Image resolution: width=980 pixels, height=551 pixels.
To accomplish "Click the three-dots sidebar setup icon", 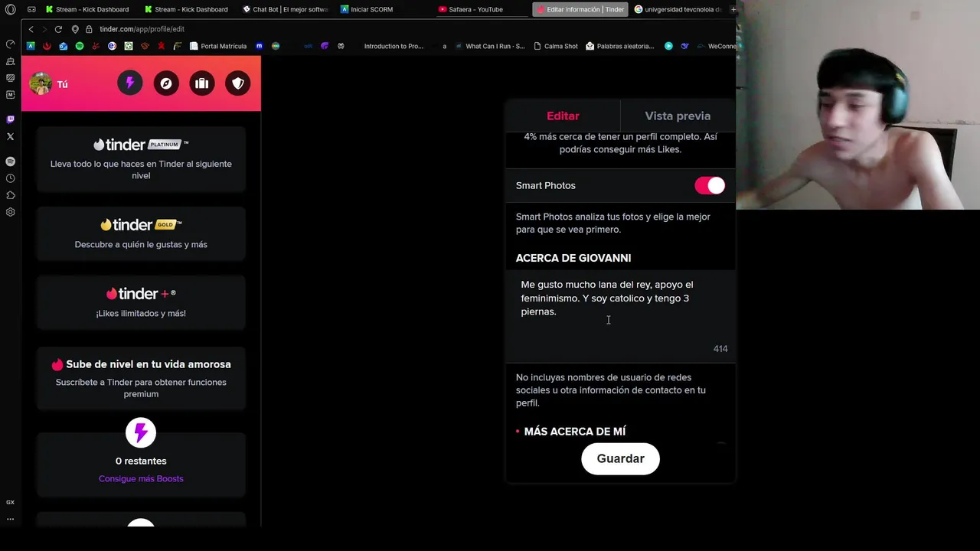I will (x=10, y=519).
